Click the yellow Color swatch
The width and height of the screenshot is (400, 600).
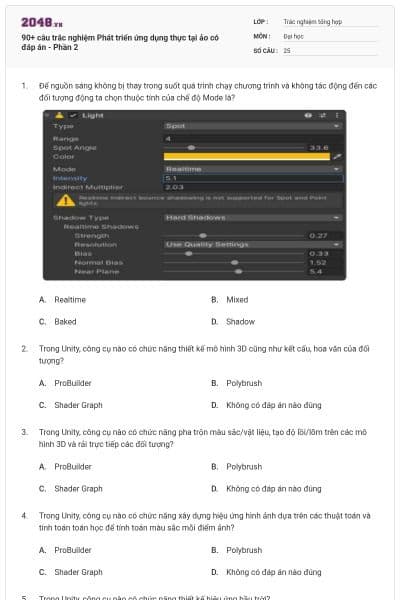point(247,156)
